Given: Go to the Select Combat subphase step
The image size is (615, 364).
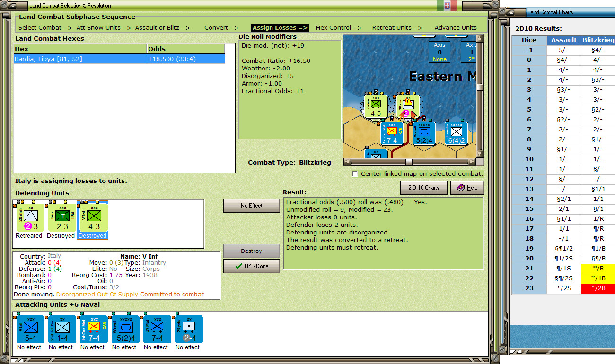Looking at the screenshot, I should [45, 28].
